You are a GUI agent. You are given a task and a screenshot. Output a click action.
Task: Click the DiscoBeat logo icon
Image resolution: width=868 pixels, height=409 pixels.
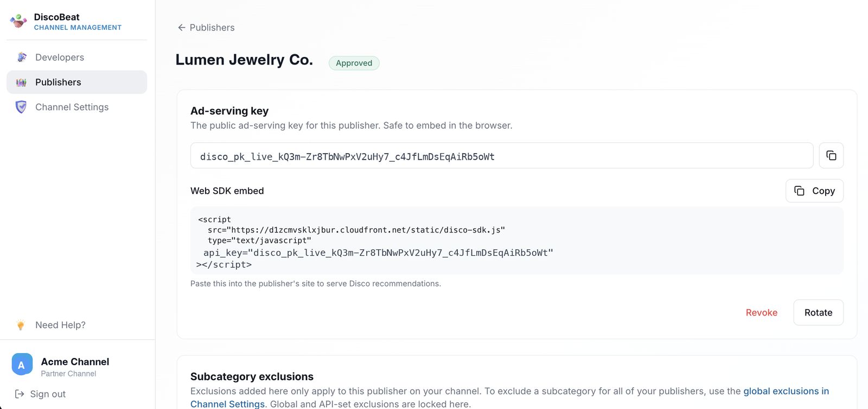[18, 21]
